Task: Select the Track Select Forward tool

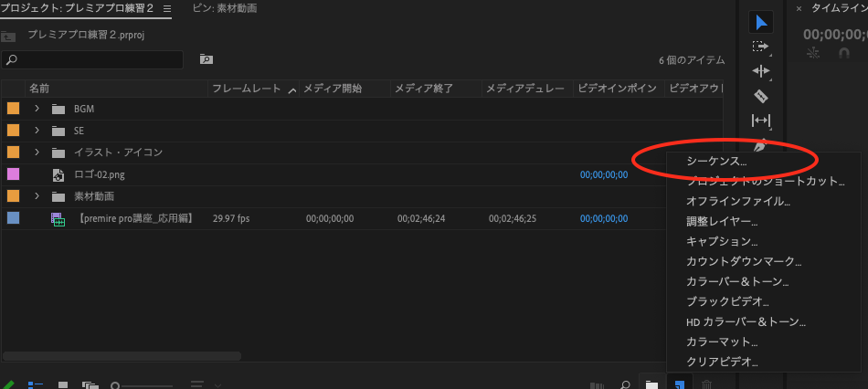Action: tap(761, 47)
